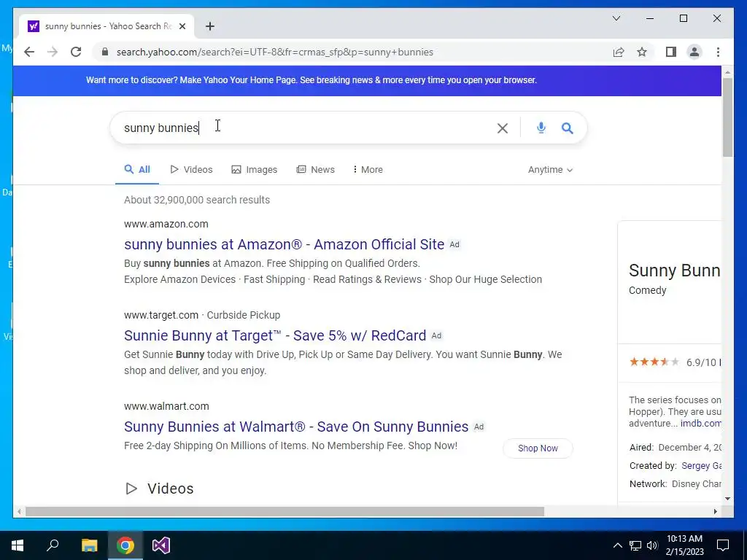Open Sunny Bunnies at Walmart link
This screenshot has height=560, width=747.
point(296,427)
